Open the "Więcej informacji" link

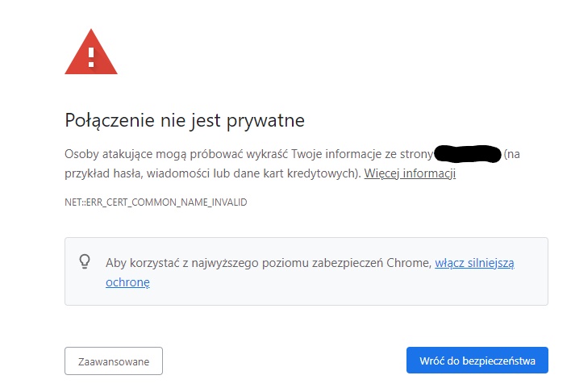410,173
